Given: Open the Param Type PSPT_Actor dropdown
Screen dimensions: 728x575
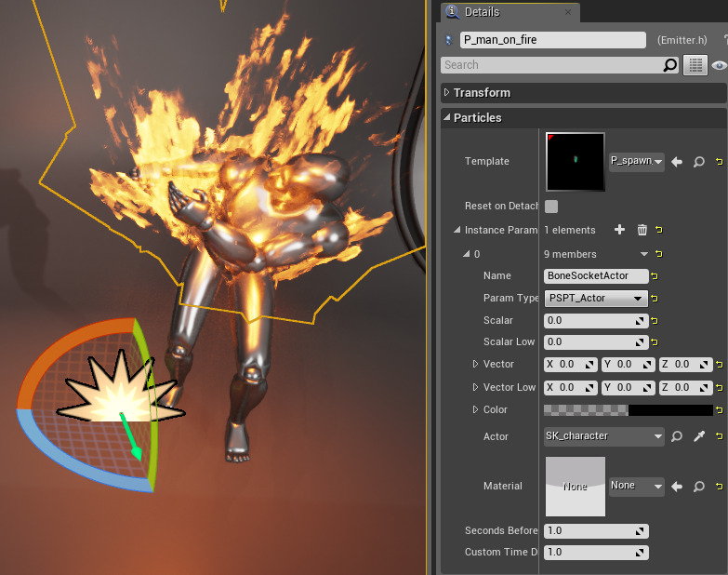Looking at the screenshot, I should (x=596, y=299).
